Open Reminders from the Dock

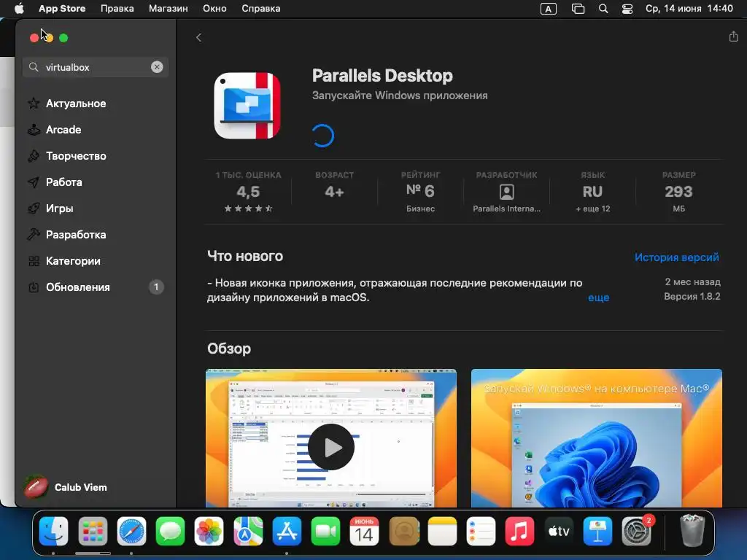point(481,531)
